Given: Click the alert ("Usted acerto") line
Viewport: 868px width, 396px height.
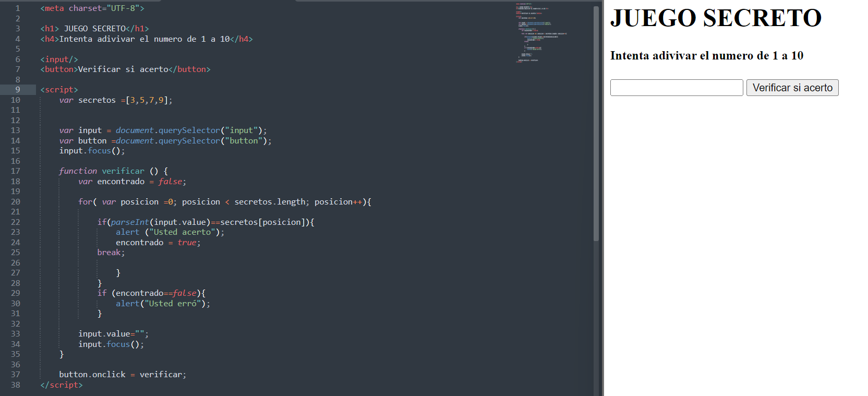Looking at the screenshot, I should click(170, 232).
